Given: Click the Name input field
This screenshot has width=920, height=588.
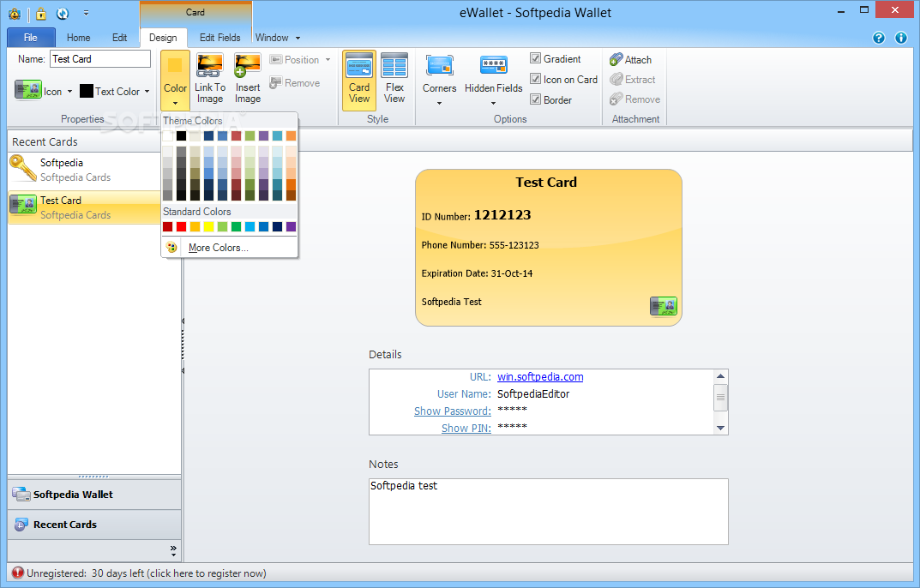Looking at the screenshot, I should 100,58.
